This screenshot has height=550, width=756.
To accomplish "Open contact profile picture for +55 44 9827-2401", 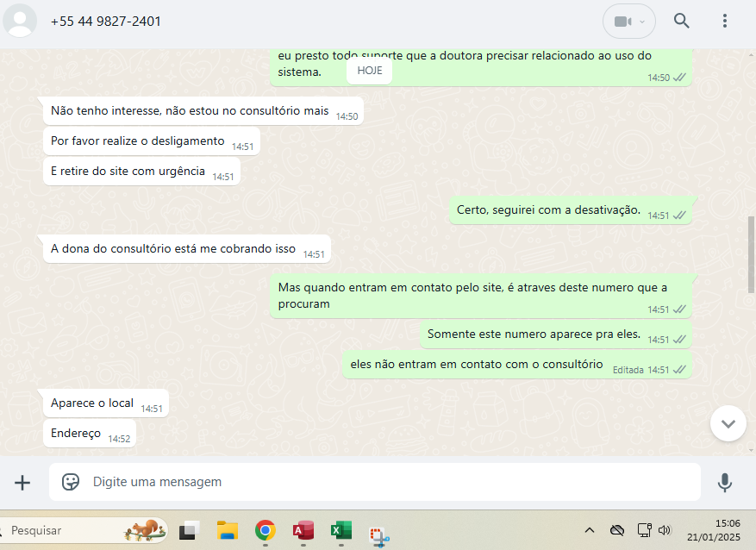I will [21, 22].
